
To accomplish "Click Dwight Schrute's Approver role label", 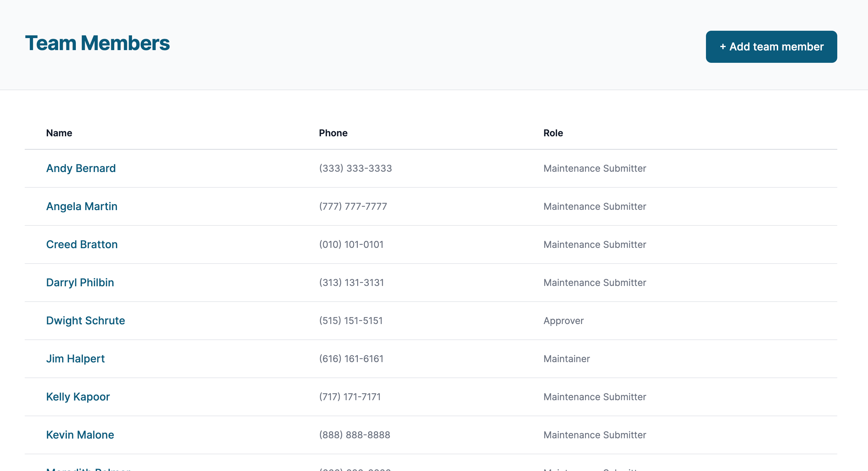I will 563,320.
